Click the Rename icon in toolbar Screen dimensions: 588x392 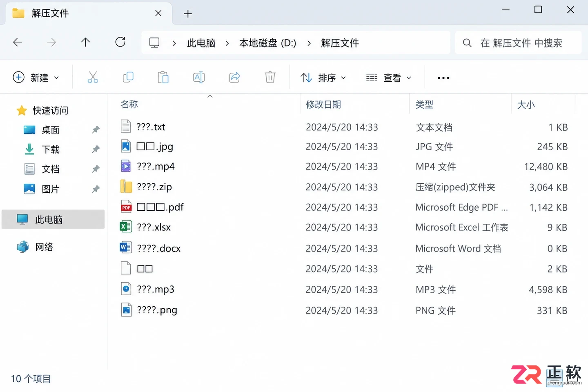pyautogui.click(x=199, y=77)
